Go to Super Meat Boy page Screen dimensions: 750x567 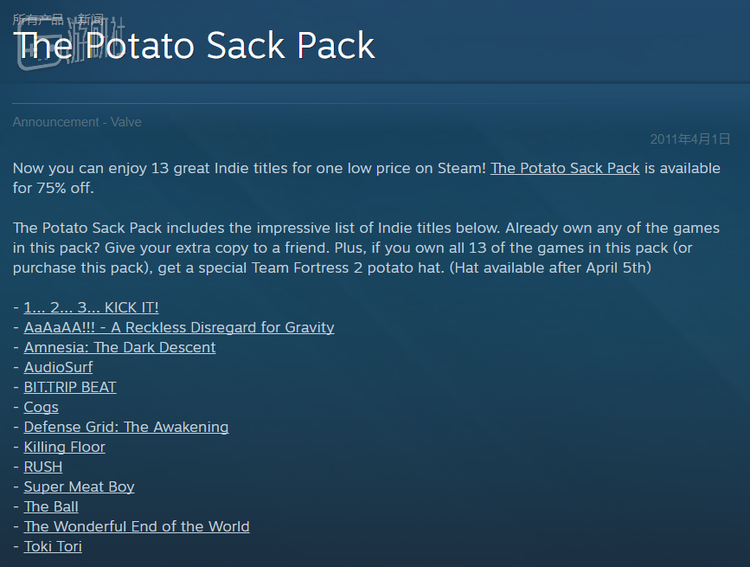79,487
